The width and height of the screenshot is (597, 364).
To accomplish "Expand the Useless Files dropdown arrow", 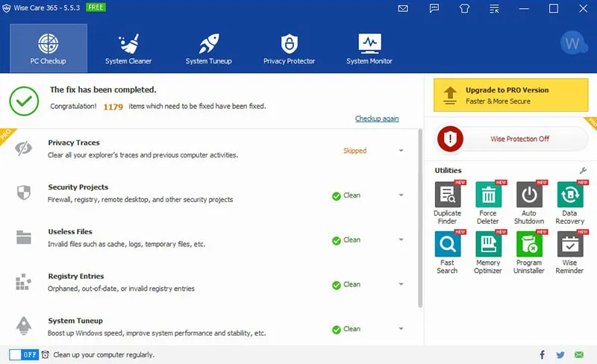I will point(401,240).
